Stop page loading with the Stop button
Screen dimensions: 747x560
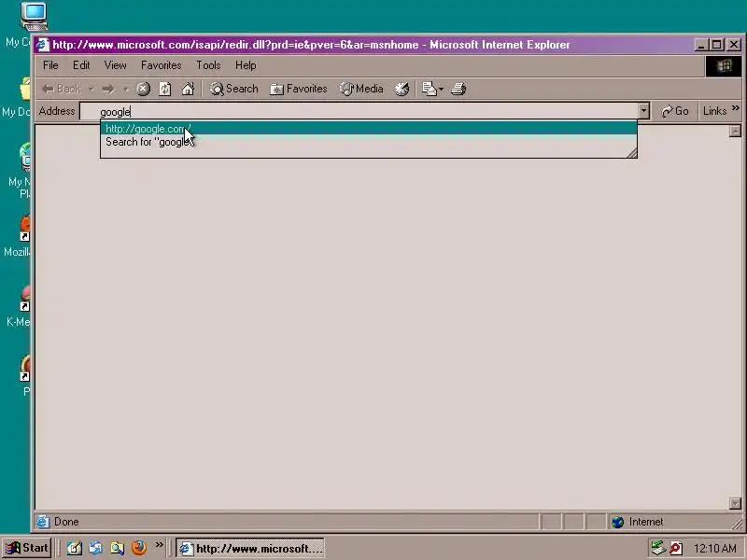click(x=143, y=89)
